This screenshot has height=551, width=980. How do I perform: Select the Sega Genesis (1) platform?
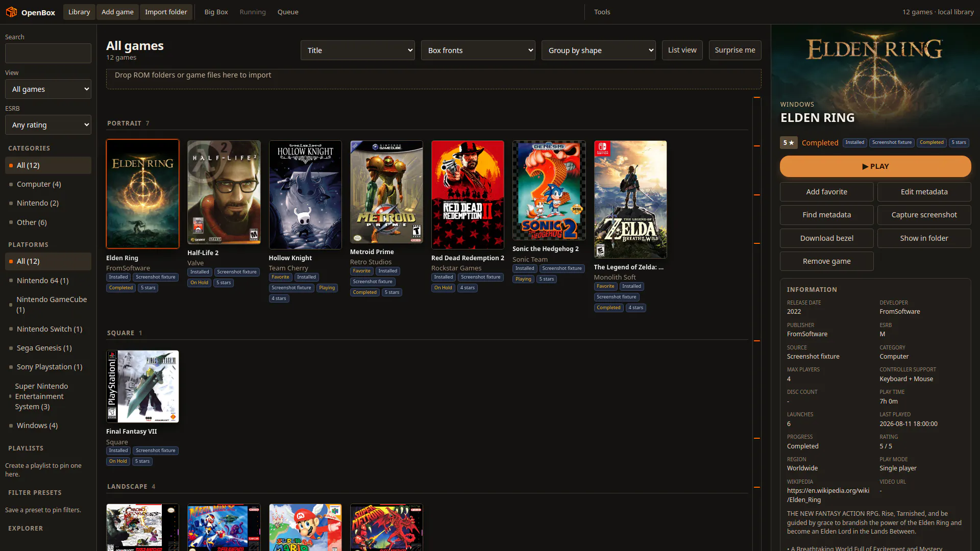[x=48, y=348]
